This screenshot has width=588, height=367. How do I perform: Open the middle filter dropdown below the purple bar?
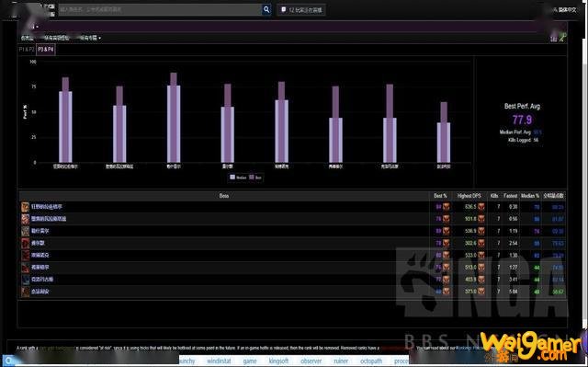pyautogui.click(x=56, y=38)
